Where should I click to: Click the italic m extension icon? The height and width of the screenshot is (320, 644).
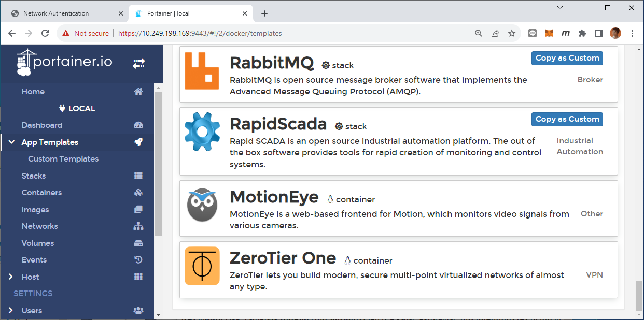(566, 33)
